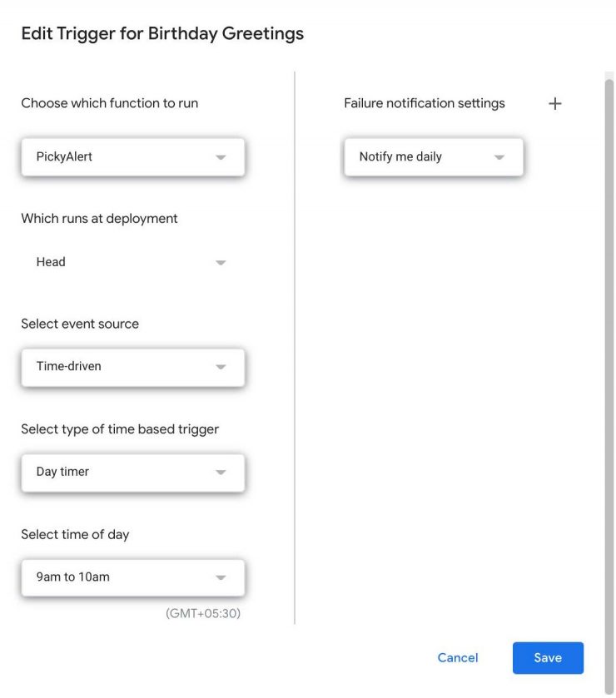Click the dropdown arrow beside Notify me daily

(500, 156)
